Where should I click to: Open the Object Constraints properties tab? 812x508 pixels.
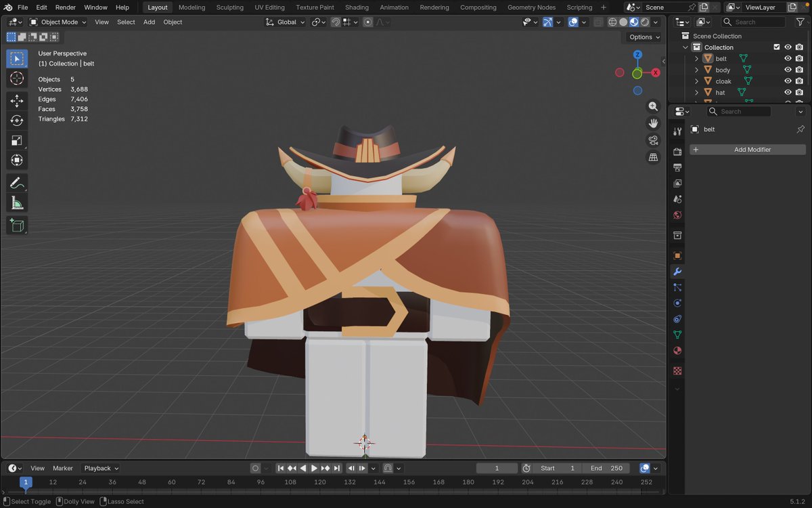click(677, 319)
